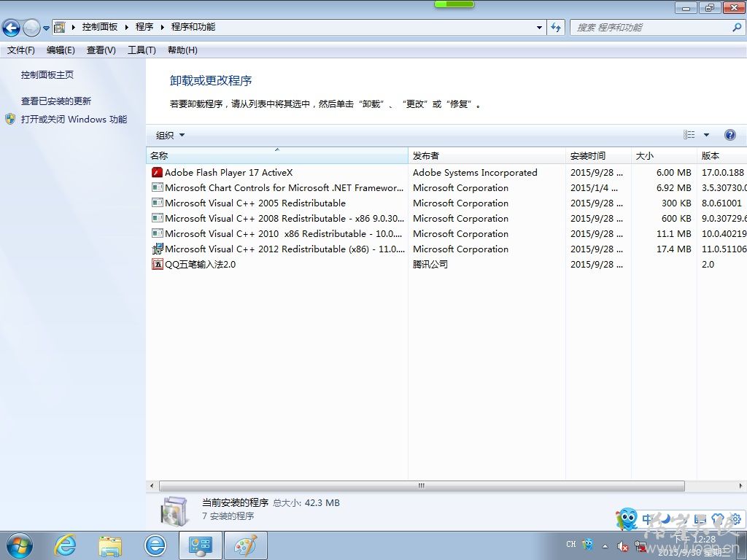Open the address bar history dropdown
Image resolution: width=747 pixels, height=560 pixels.
point(539,28)
